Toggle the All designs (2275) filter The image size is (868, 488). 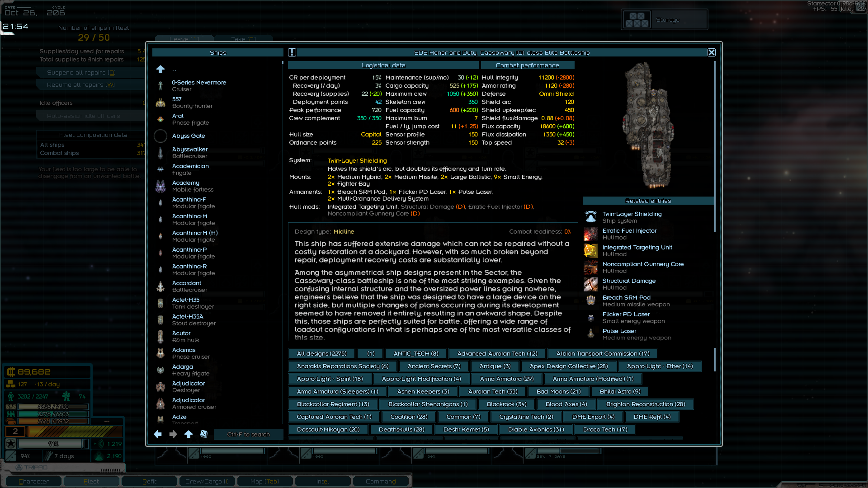[321, 354]
